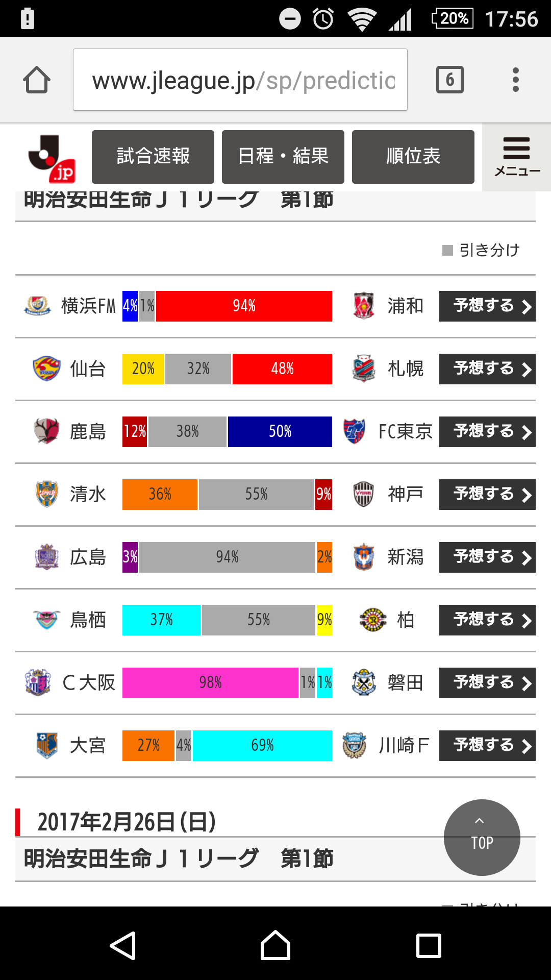
Task: Open the 順位表 standings tab
Action: 413,157
